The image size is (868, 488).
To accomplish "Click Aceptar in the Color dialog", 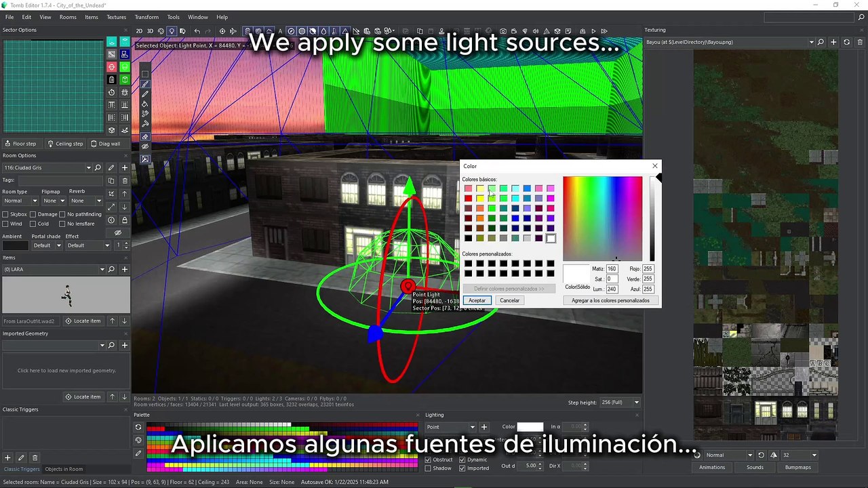I will tap(477, 300).
